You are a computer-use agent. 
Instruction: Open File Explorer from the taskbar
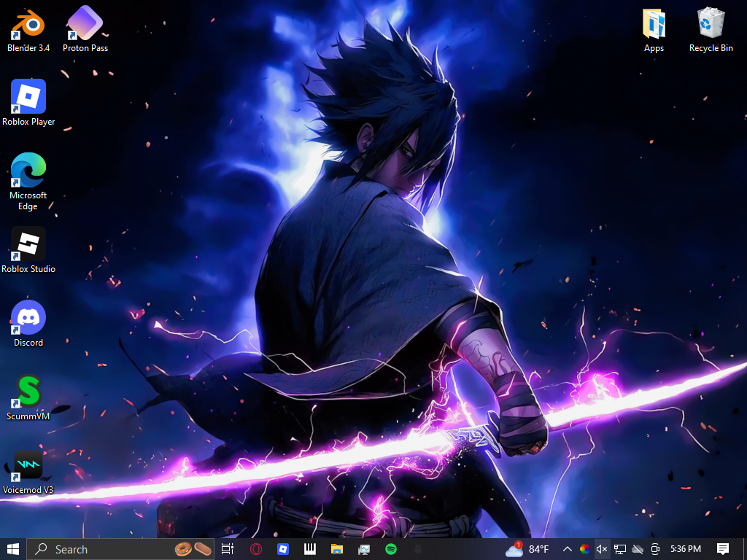tap(337, 549)
